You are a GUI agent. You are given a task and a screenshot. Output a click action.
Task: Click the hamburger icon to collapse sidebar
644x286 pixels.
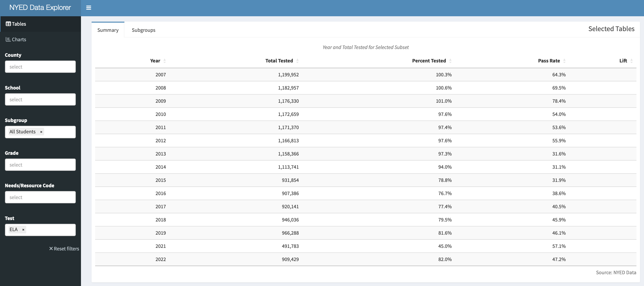pyautogui.click(x=88, y=8)
